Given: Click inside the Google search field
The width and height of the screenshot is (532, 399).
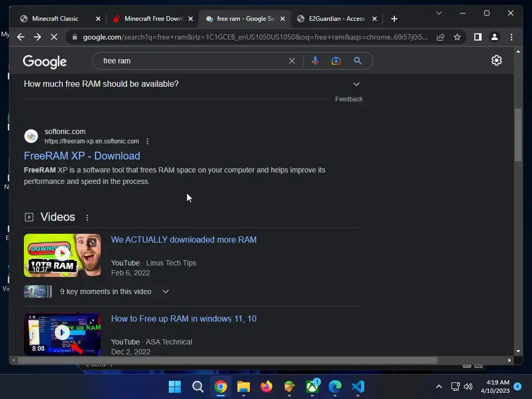Looking at the screenshot, I should tap(193, 61).
